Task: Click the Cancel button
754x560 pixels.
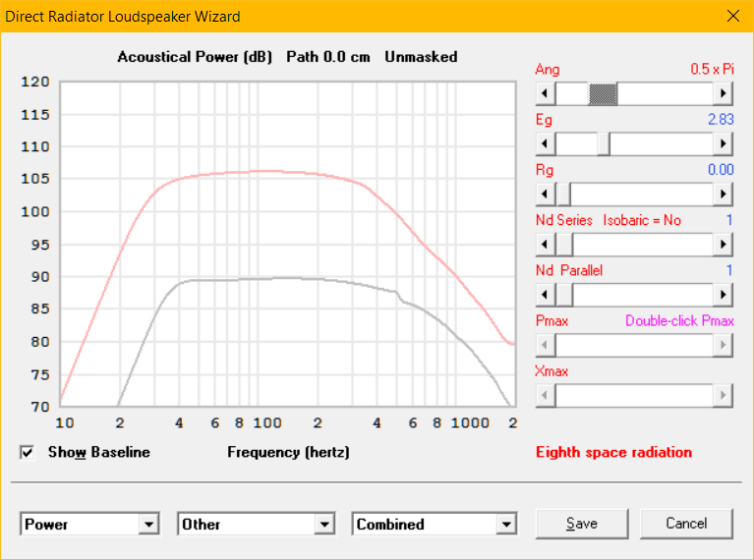Action: click(686, 524)
